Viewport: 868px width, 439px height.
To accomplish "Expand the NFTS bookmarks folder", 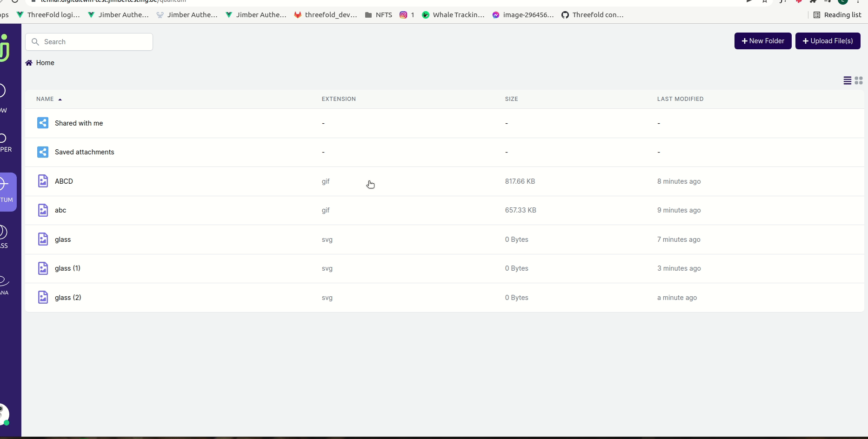I will point(378,14).
